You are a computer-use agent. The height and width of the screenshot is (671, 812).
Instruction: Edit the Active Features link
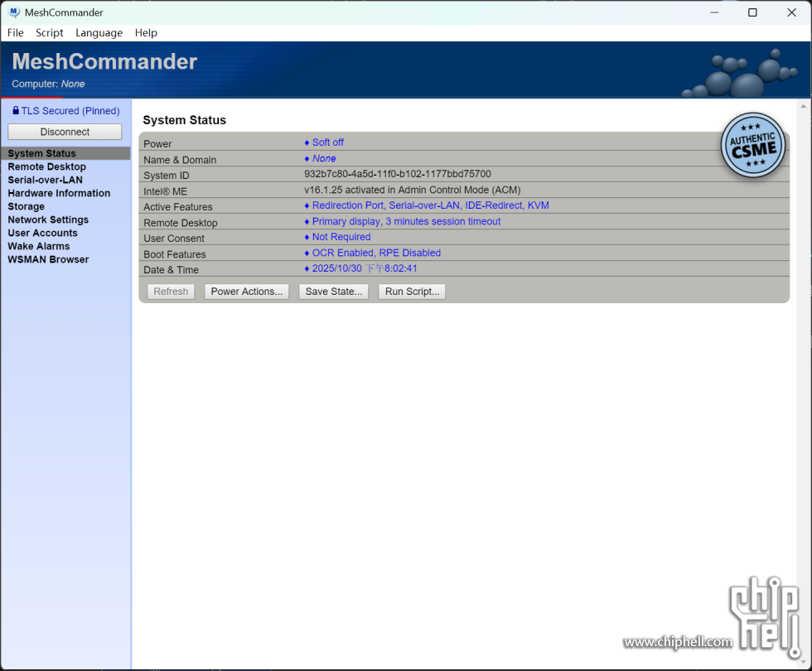[430, 205]
